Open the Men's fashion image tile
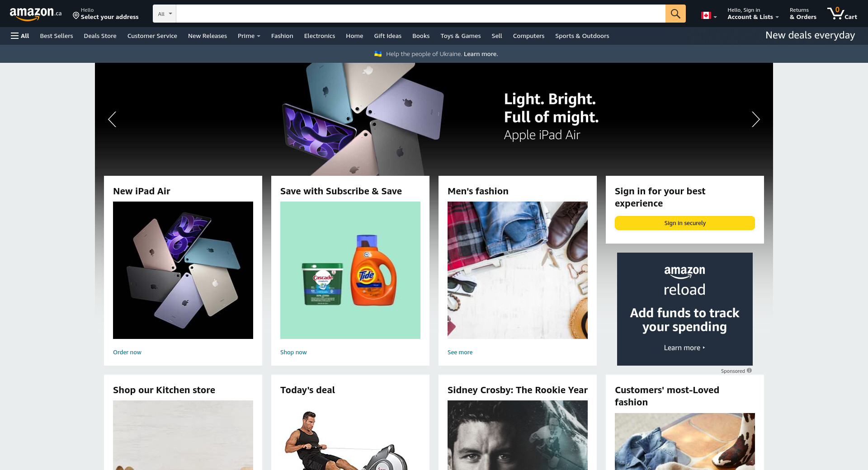Viewport: 868px width, 470px height. (x=518, y=270)
